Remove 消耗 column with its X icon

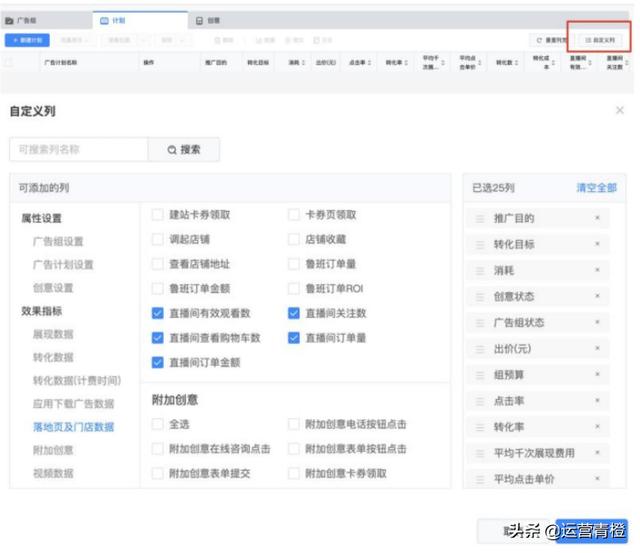[597, 270]
